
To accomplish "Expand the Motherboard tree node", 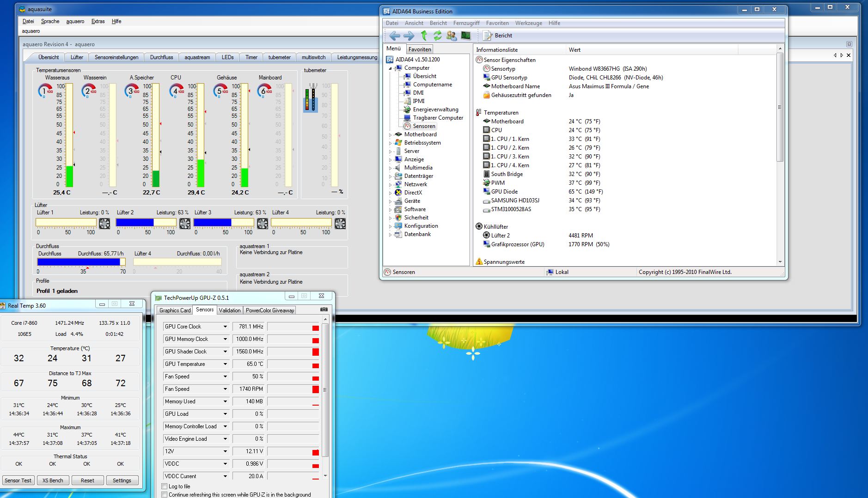I will click(390, 135).
